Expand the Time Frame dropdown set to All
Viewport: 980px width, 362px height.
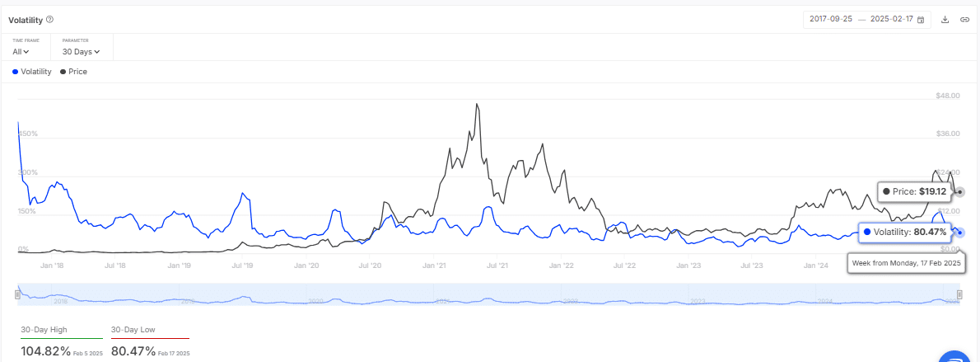pos(21,52)
